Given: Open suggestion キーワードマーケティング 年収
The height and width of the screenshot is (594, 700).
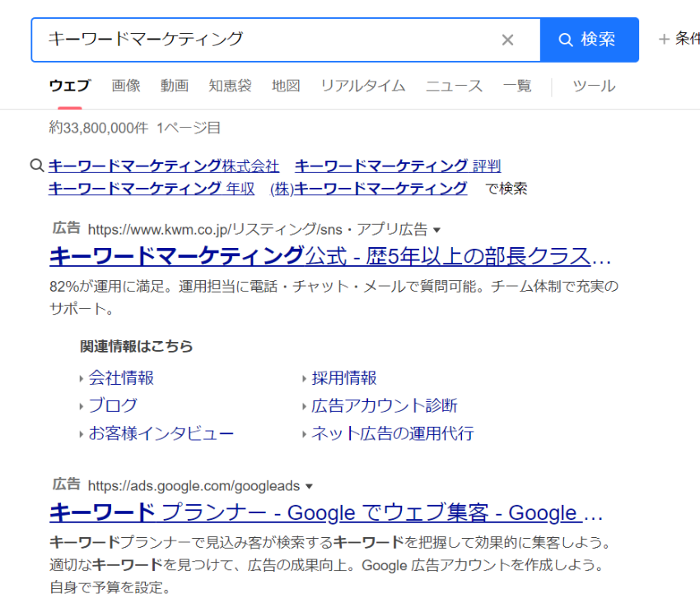Looking at the screenshot, I should [152, 188].
